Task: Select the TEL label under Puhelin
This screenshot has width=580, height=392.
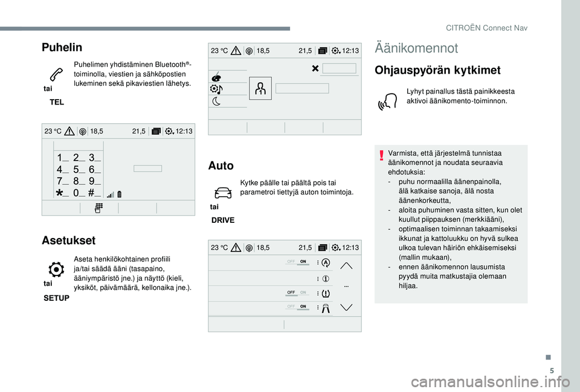Action: (57, 102)
